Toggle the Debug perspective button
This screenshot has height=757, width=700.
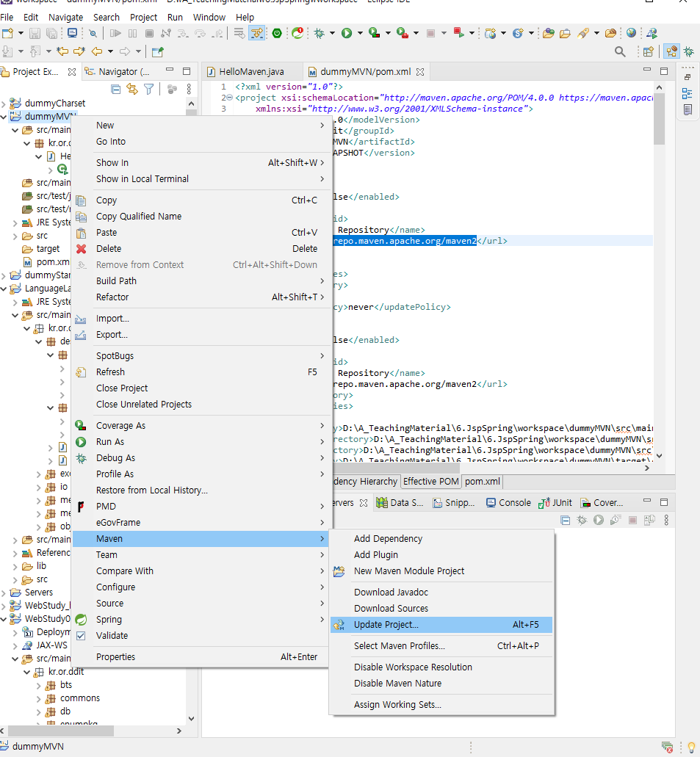pyautogui.click(x=688, y=51)
